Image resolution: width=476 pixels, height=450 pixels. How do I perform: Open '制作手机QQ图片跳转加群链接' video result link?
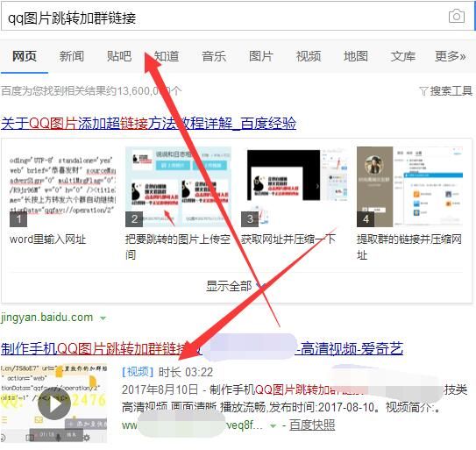(x=202, y=349)
